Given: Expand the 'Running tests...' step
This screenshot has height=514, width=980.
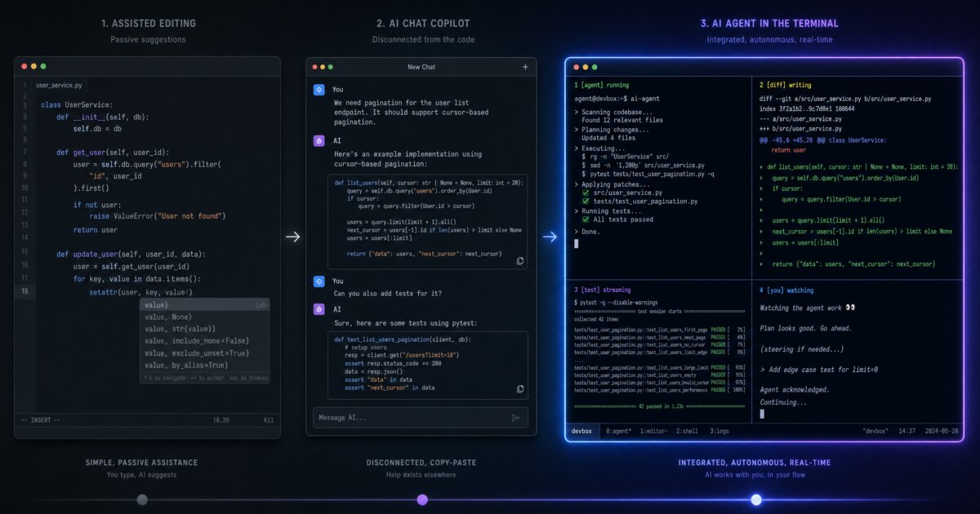Looking at the screenshot, I should [x=577, y=210].
